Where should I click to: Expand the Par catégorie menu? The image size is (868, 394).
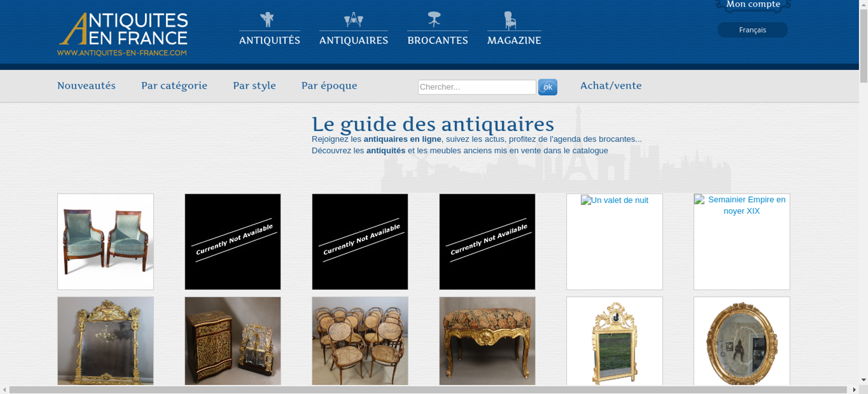tap(174, 85)
